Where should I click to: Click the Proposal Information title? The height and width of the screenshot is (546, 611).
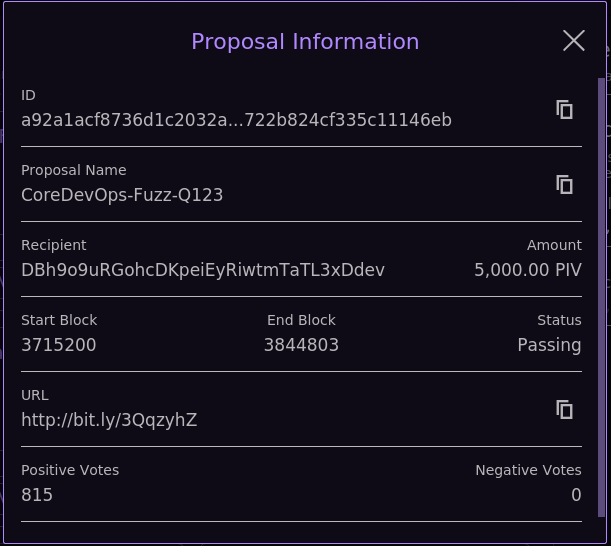coord(305,42)
